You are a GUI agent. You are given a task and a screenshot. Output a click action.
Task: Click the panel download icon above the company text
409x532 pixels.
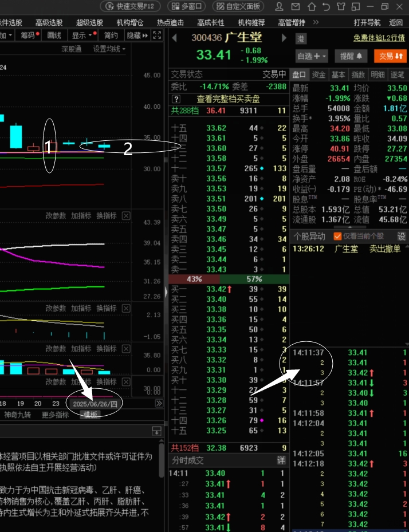pos(156,431)
